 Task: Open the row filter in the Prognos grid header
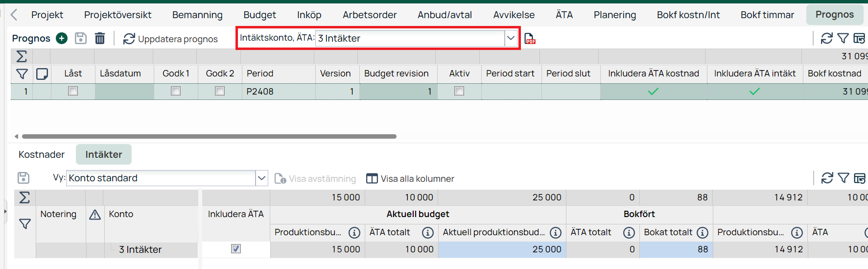[x=22, y=73]
